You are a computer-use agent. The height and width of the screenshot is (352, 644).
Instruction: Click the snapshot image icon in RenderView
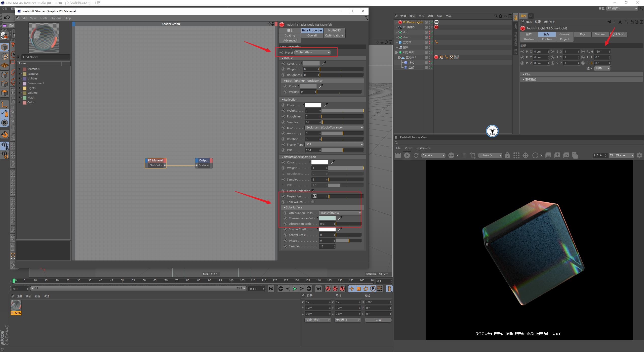(x=548, y=155)
